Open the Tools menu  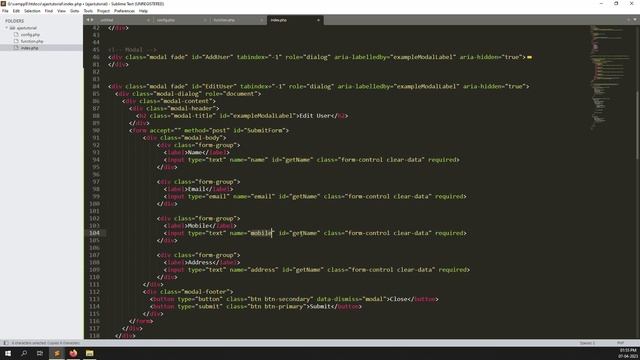pyautogui.click(x=88, y=11)
